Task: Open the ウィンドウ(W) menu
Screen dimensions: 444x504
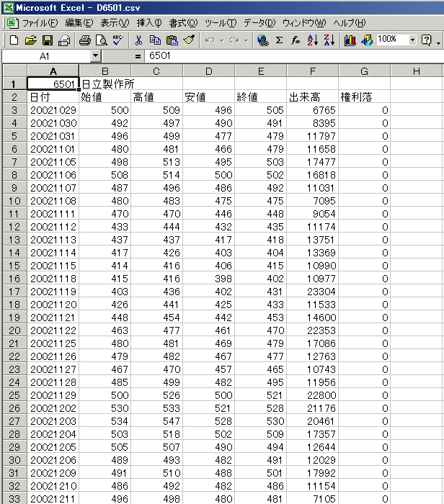Action: point(304,23)
